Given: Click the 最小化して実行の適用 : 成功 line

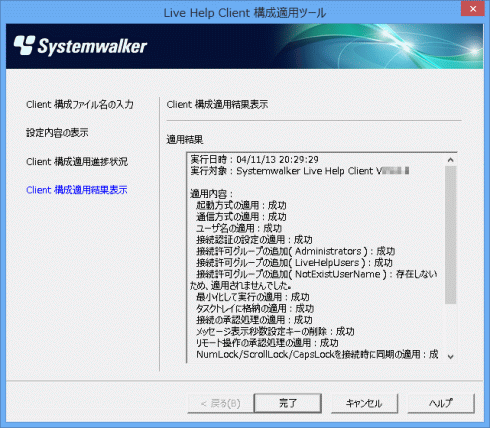Looking at the screenshot, I should pos(253,297).
